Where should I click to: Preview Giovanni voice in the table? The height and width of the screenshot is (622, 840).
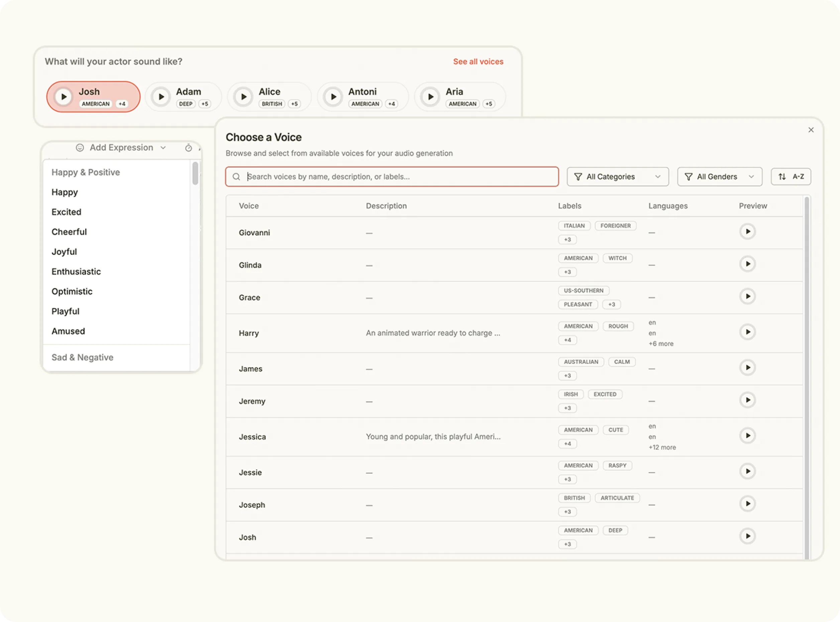click(748, 231)
